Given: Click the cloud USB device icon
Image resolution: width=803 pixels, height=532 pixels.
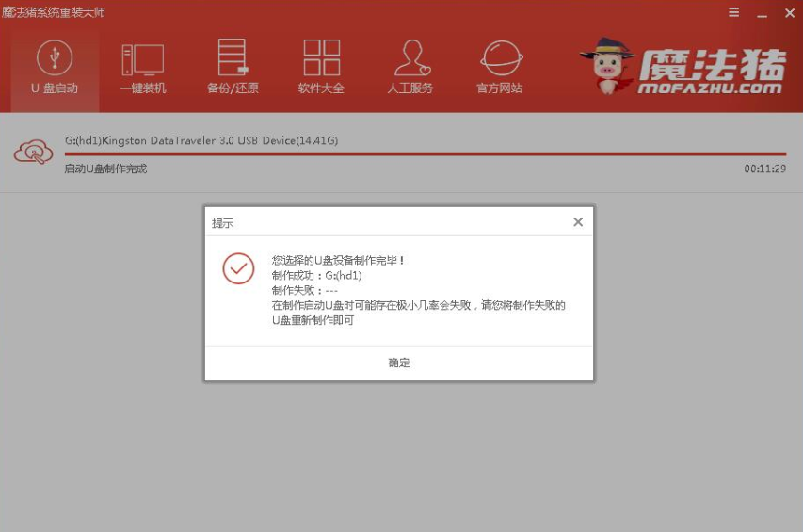Looking at the screenshot, I should tap(33, 152).
